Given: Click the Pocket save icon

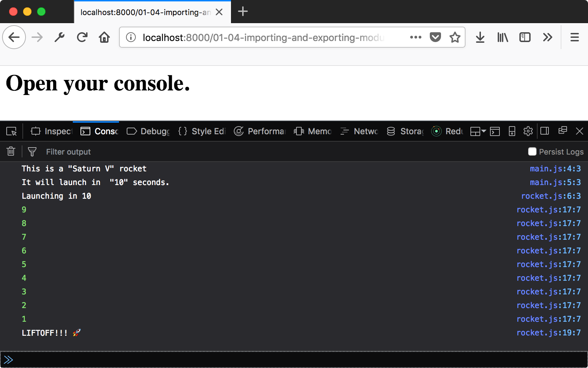Looking at the screenshot, I should (435, 37).
